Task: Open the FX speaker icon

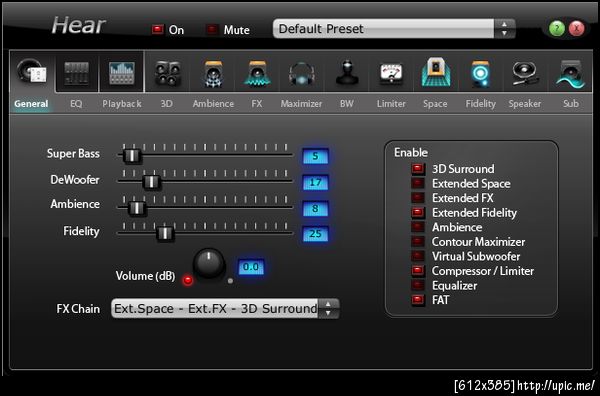Action: pos(257,73)
